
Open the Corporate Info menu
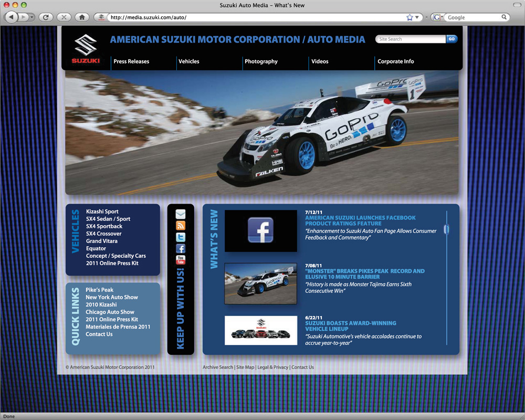click(396, 61)
